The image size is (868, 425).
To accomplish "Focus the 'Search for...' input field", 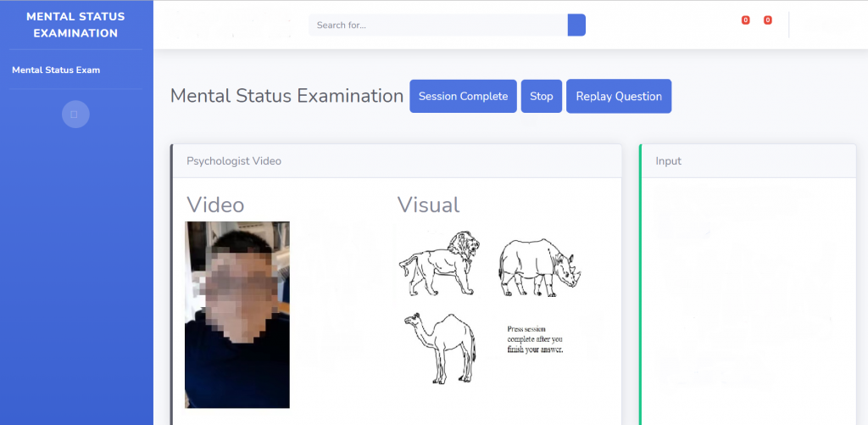I will 437,25.
